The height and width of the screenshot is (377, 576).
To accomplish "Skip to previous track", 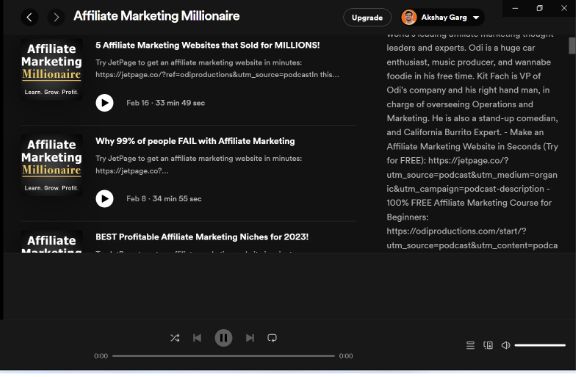I will [197, 338].
